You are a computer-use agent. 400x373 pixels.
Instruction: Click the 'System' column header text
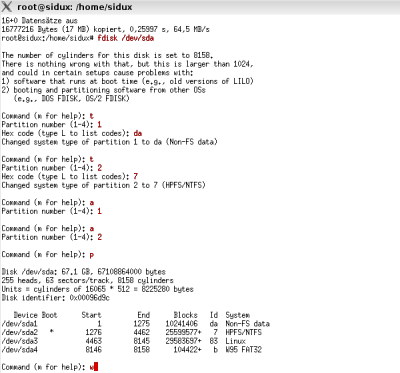click(238, 315)
